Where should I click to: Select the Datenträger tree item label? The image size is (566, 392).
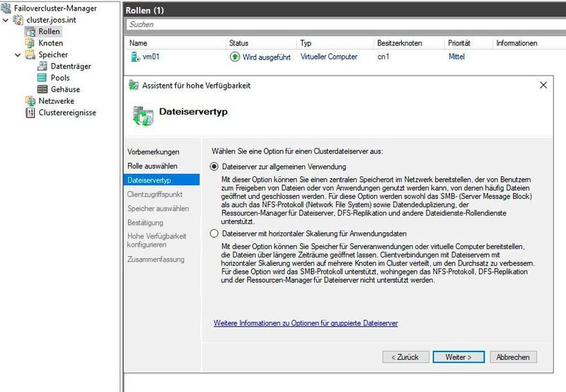[71, 66]
